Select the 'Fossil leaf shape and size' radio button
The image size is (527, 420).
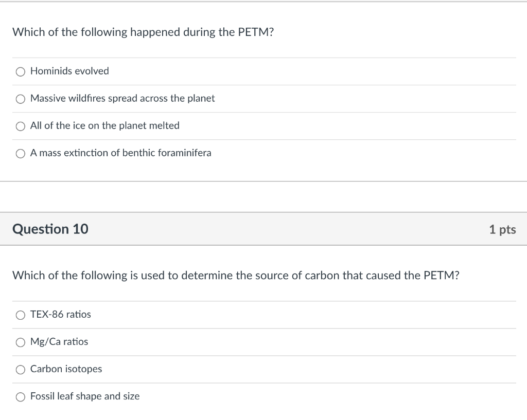[21, 396]
